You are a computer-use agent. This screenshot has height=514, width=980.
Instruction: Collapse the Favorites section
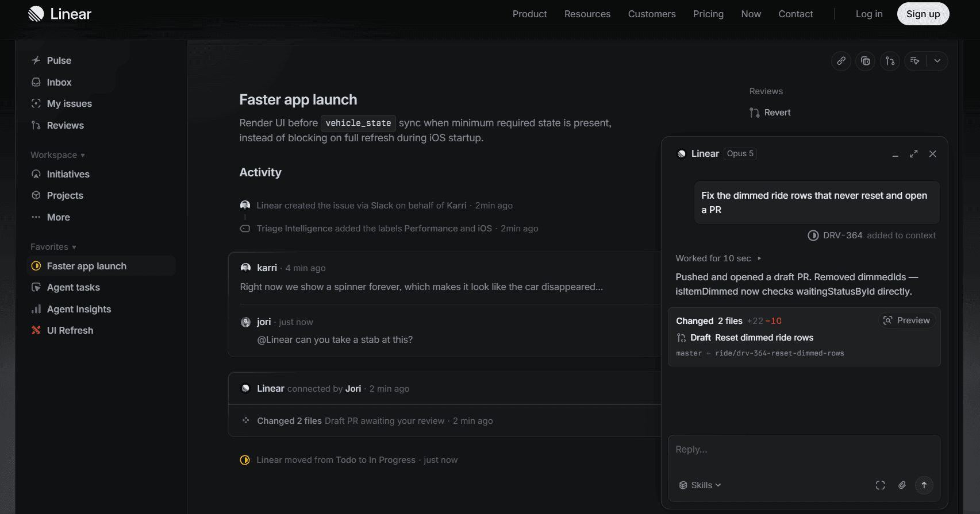[53, 247]
